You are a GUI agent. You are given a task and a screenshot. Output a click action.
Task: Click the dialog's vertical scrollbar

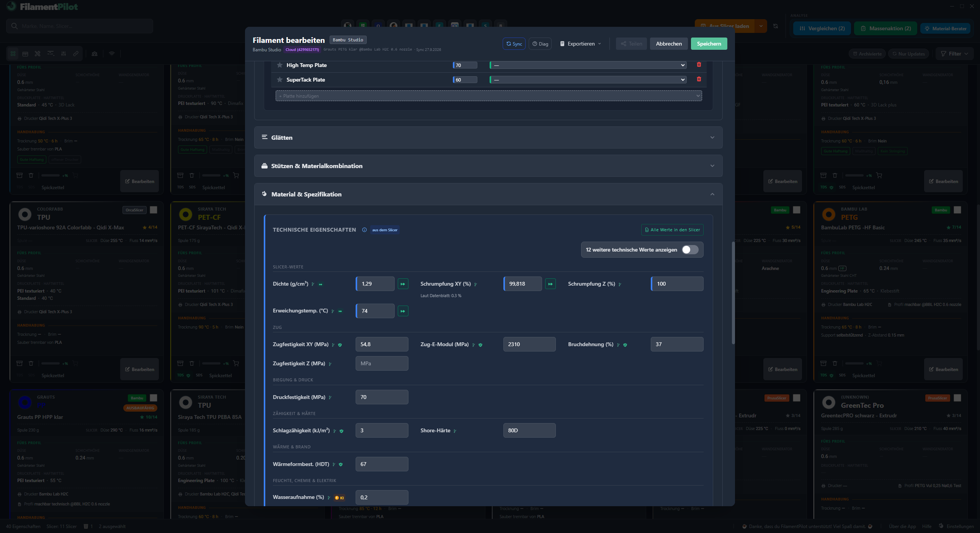coord(733,293)
